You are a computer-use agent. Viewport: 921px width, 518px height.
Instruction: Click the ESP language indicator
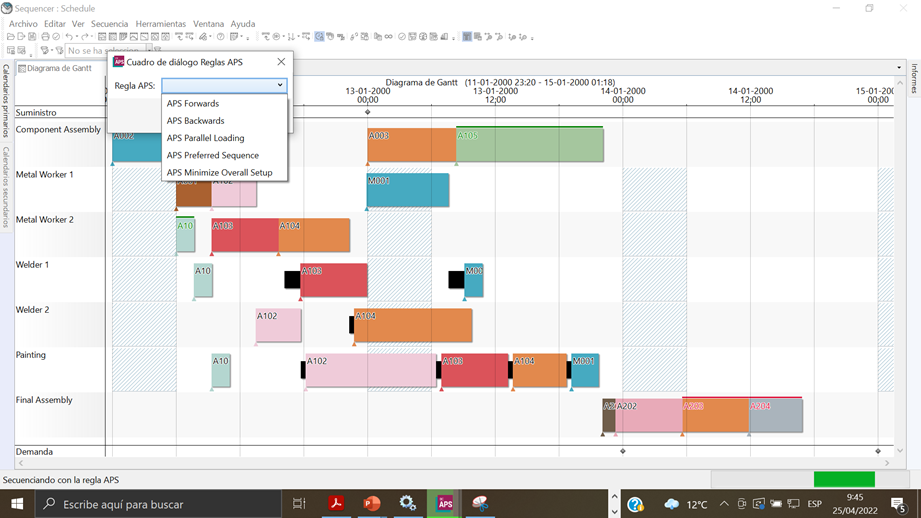[814, 504]
